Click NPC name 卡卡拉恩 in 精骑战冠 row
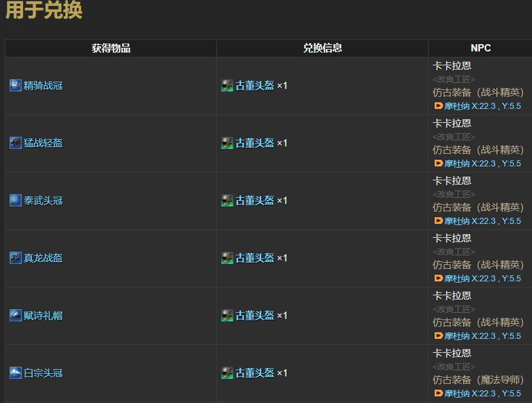 [452, 65]
